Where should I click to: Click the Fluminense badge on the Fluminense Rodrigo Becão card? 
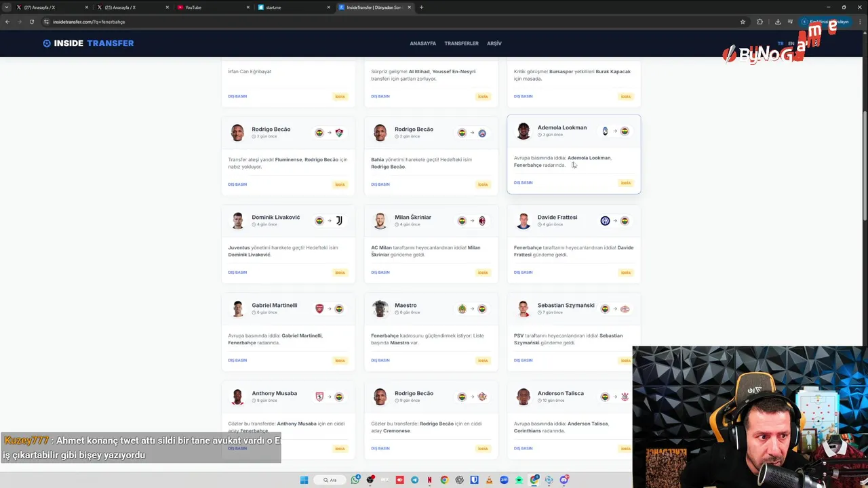339,132
